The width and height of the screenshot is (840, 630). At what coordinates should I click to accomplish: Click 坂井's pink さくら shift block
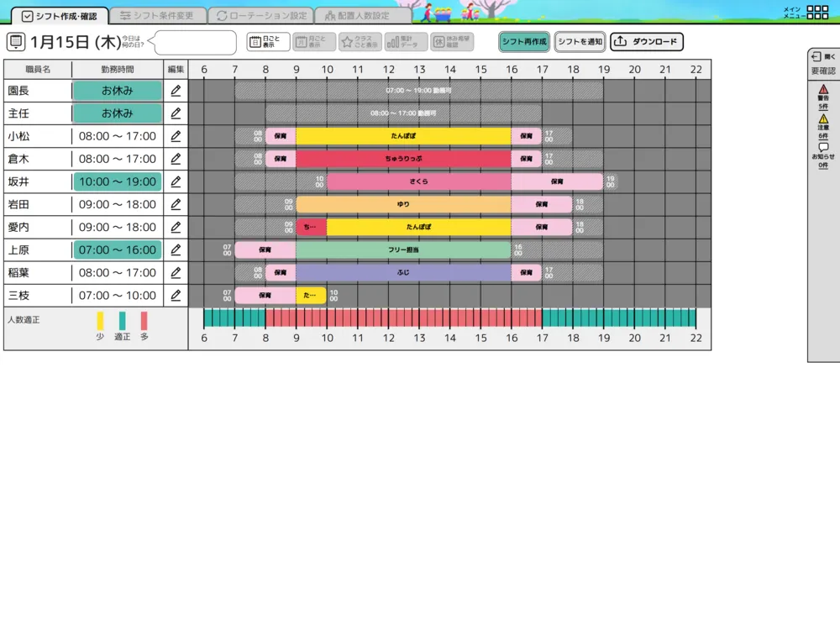pyautogui.click(x=419, y=181)
